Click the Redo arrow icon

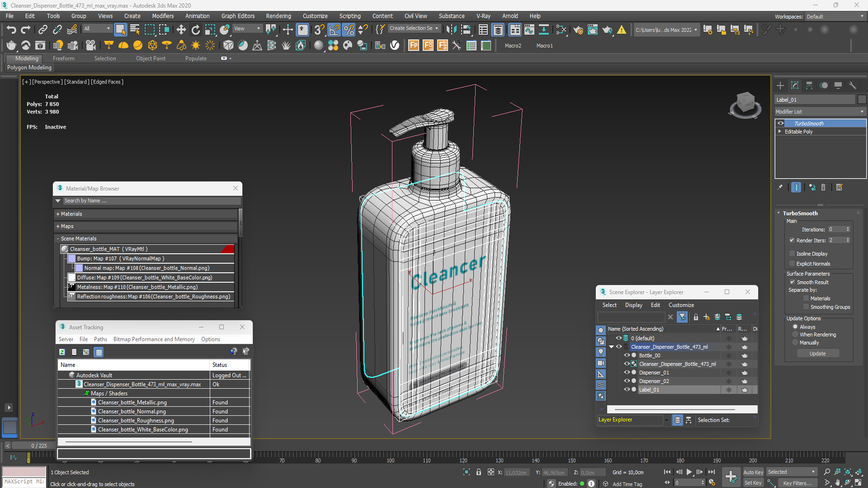pyautogui.click(x=26, y=30)
